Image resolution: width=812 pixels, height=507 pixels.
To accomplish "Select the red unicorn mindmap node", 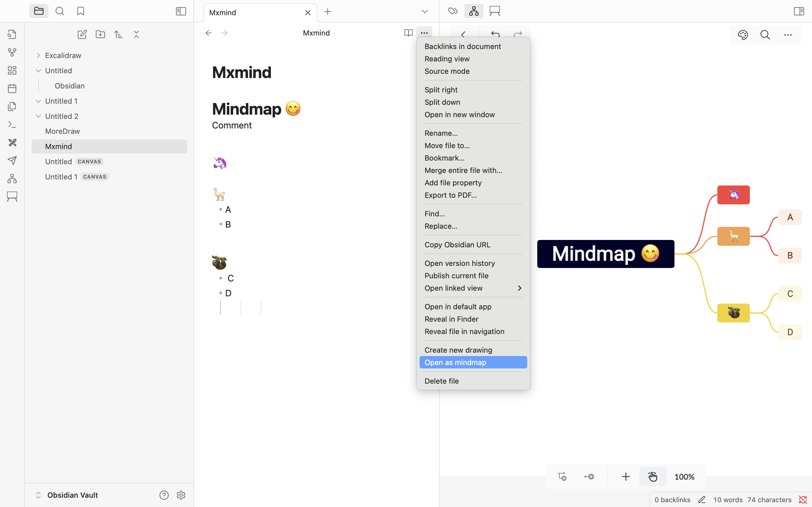I will [733, 195].
